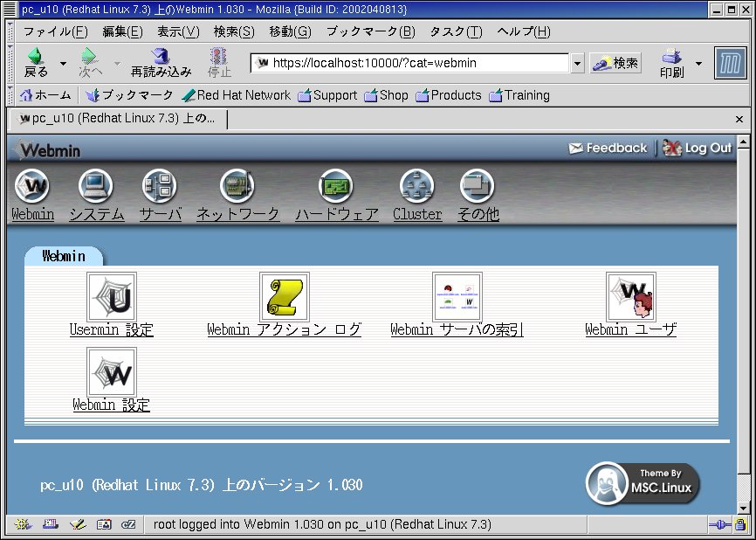The width and height of the screenshot is (756, 540).
Task: Open the Training bookmark
Action: click(x=519, y=95)
